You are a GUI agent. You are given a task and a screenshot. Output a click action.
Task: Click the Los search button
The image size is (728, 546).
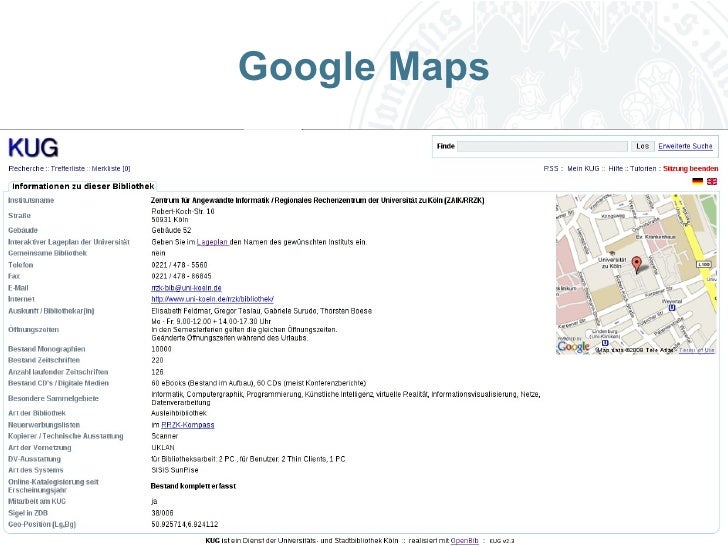click(643, 146)
